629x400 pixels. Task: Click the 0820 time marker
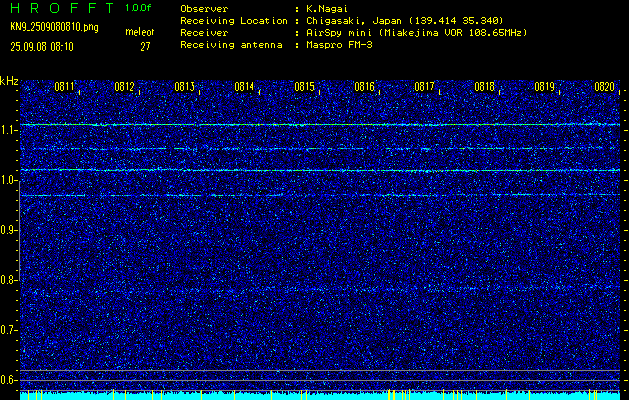(x=605, y=87)
